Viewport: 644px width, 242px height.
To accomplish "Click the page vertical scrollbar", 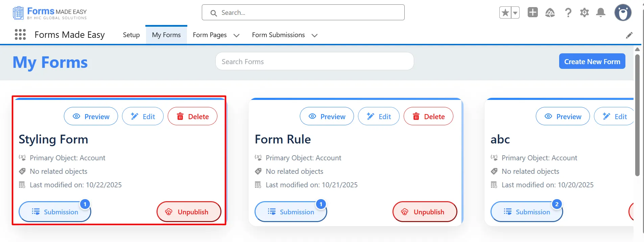I will coord(637,115).
